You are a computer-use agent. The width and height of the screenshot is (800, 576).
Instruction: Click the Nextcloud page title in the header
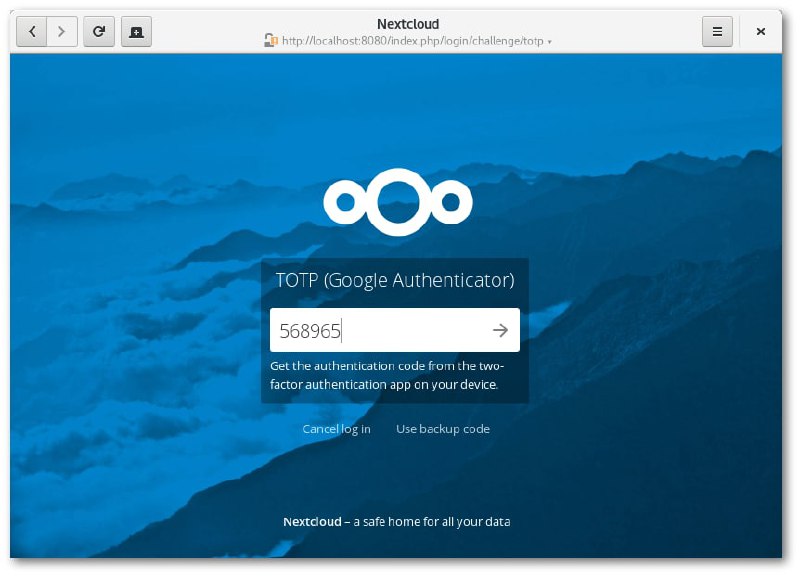pyautogui.click(x=408, y=24)
